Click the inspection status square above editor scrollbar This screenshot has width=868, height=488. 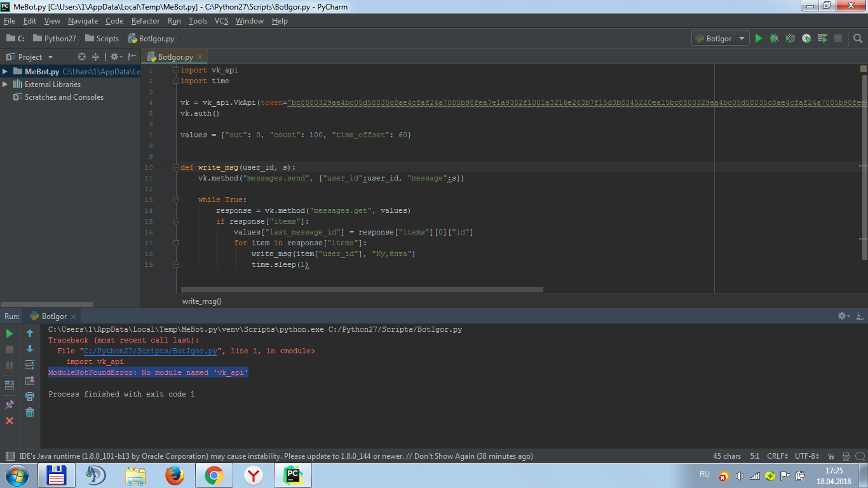pos(864,68)
